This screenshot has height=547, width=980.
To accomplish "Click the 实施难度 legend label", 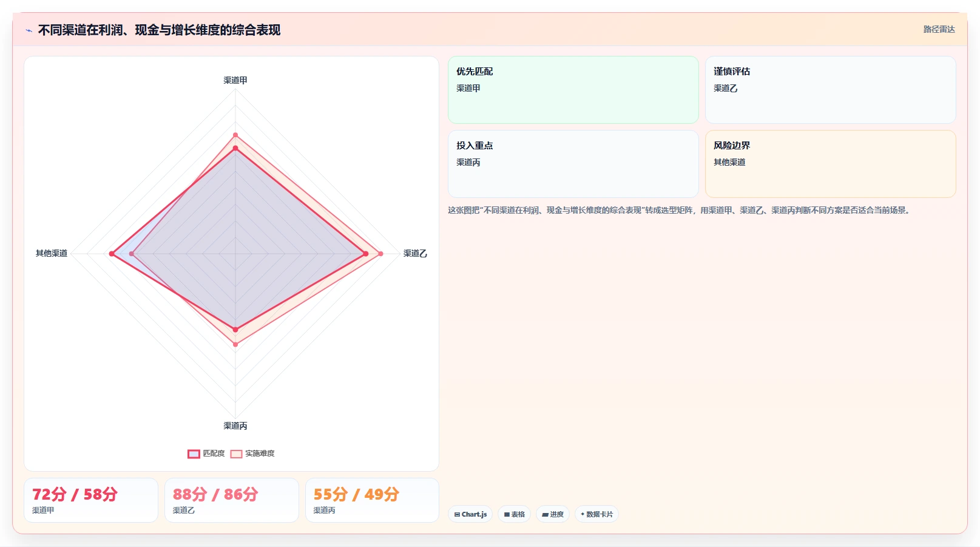I will click(260, 454).
